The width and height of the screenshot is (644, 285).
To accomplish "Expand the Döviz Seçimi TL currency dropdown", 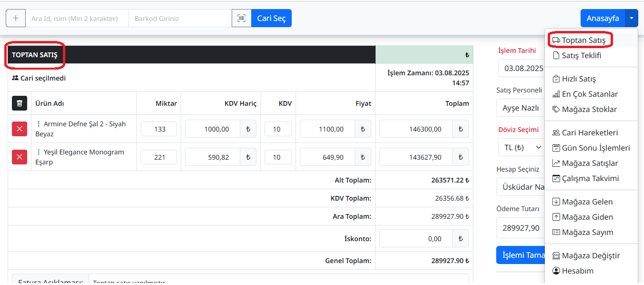I will click(x=521, y=147).
